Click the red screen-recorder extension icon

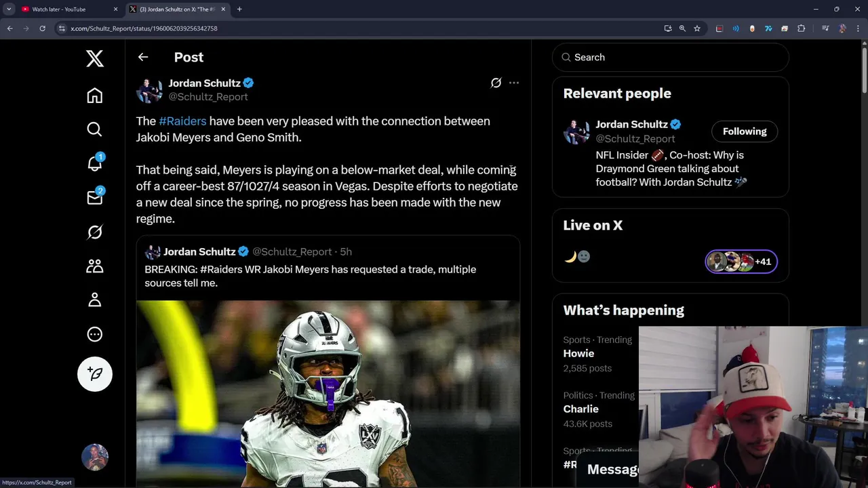coord(719,28)
